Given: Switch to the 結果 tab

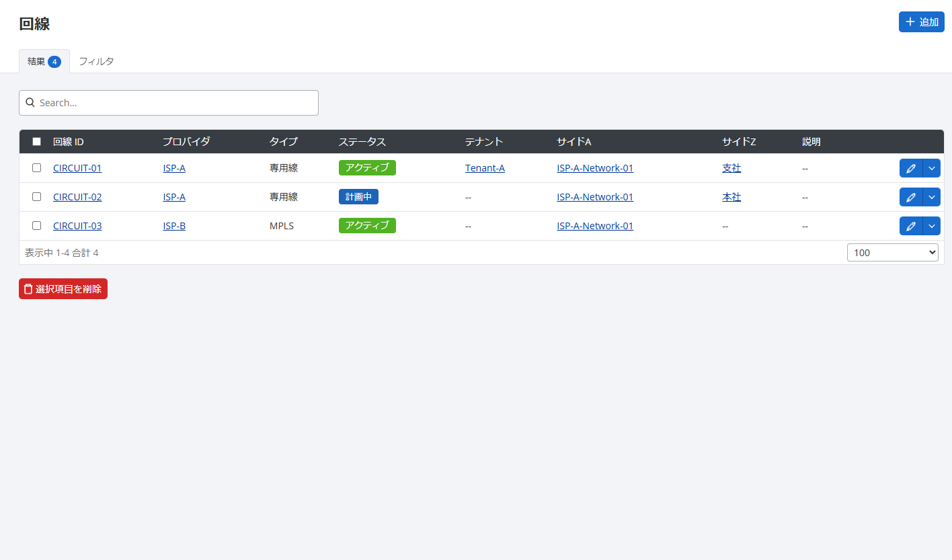Looking at the screenshot, I should pyautogui.click(x=44, y=61).
